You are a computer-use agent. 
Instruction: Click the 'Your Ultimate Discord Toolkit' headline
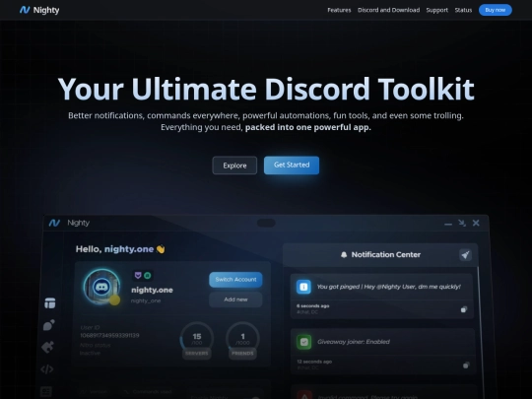[x=266, y=89]
